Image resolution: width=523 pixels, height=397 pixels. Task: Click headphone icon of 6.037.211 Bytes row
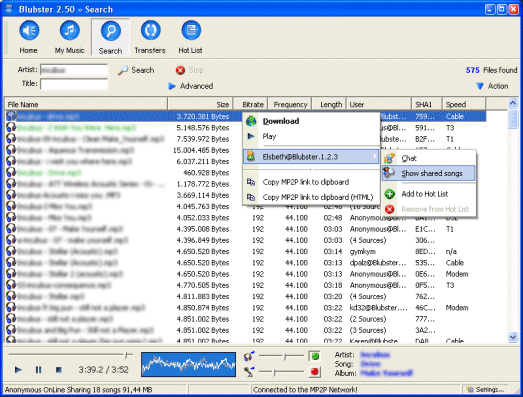[11, 161]
